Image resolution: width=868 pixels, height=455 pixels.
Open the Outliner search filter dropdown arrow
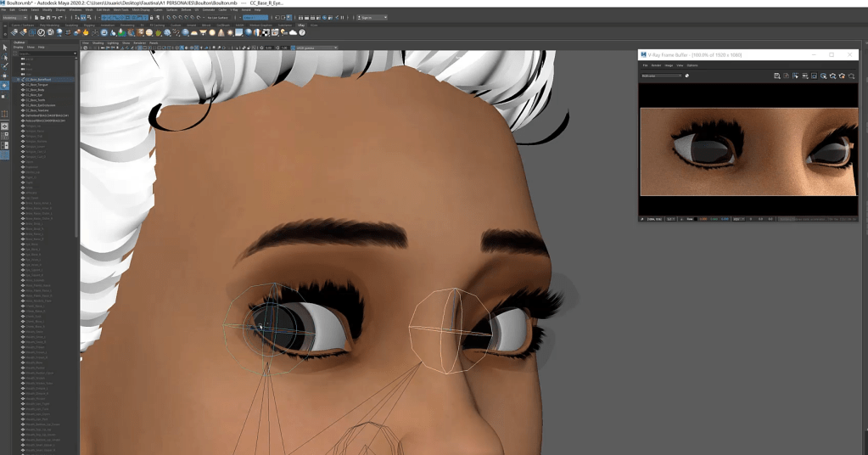point(75,53)
